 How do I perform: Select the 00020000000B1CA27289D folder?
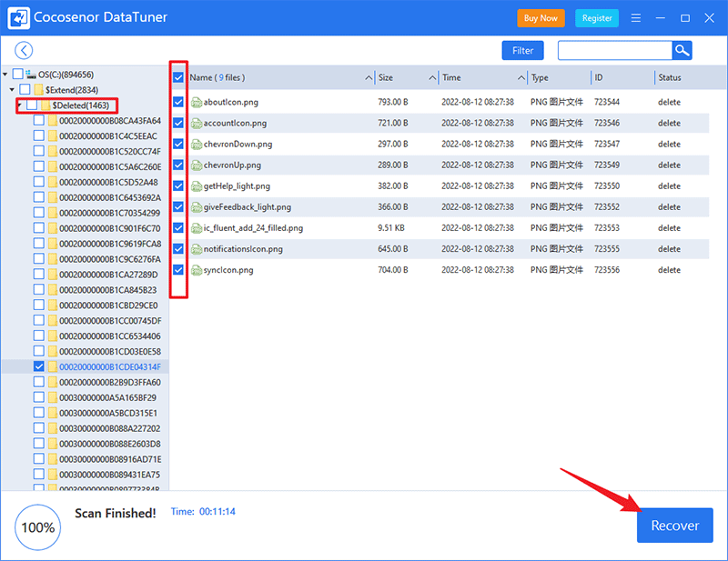[x=108, y=275]
